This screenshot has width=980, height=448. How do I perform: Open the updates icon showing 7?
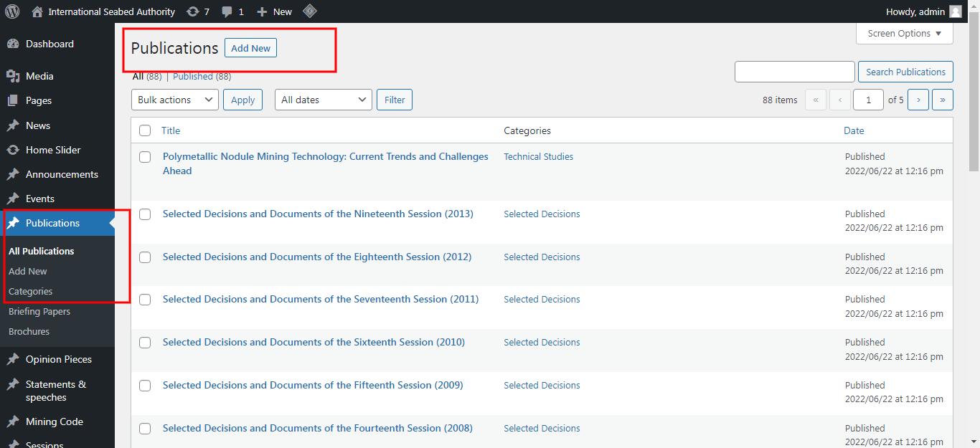192,11
